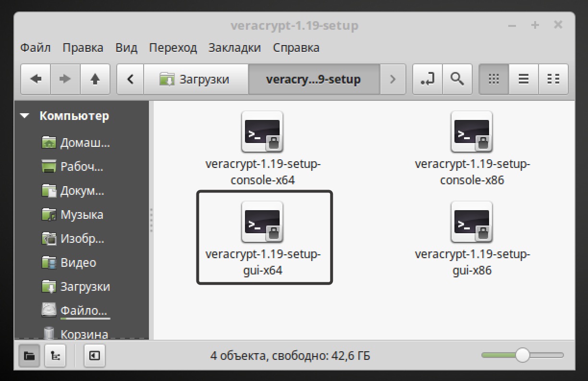The image size is (588, 381).
Task: Open the search magnifier tool
Action: [x=457, y=79]
